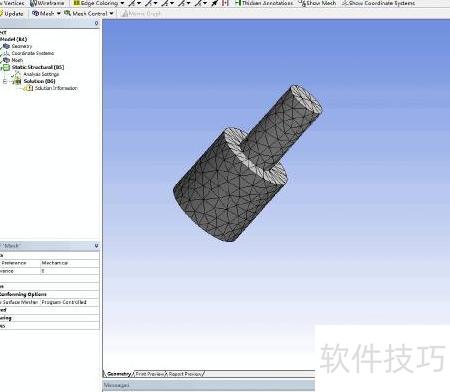This screenshot has width=450, height=392.
Task: Select the Mesh node in tree
Action: click(17, 60)
